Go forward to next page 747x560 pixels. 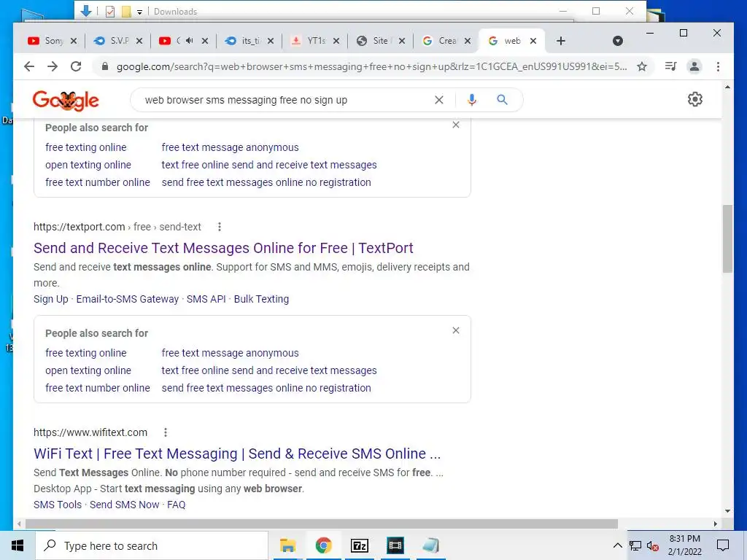pos(53,66)
